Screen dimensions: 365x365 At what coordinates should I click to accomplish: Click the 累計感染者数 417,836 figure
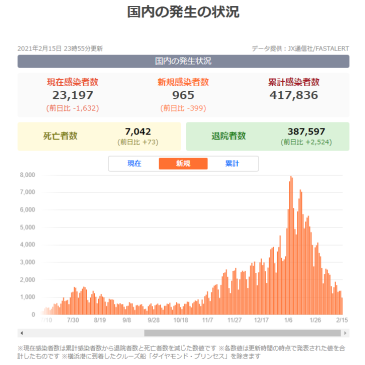point(294,95)
